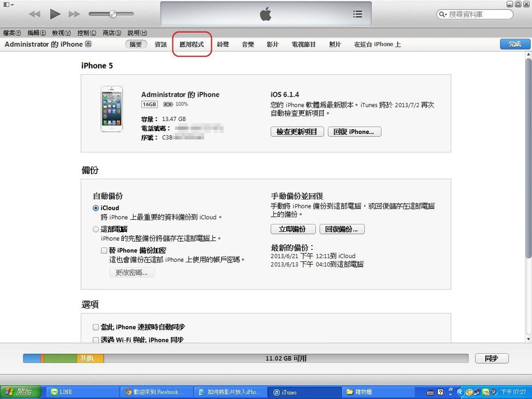Open the 說明 (Help) menu
The height and width of the screenshot is (399, 532).
[x=137, y=33]
